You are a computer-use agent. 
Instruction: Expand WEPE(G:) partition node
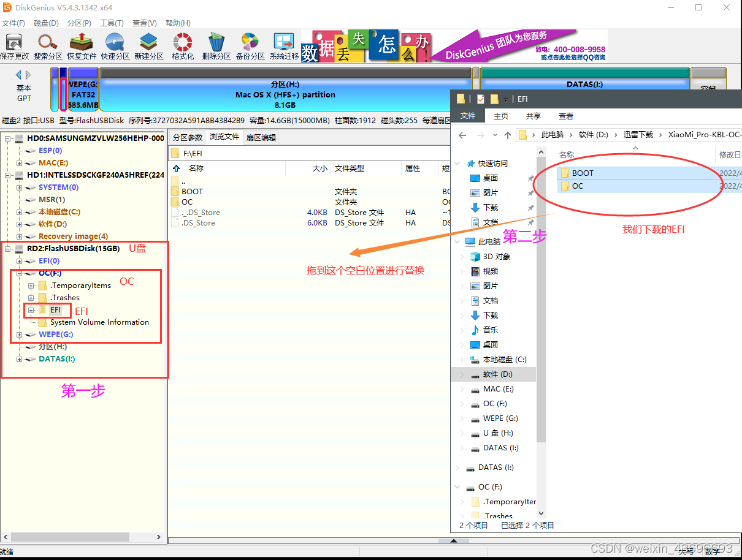pos(19,335)
